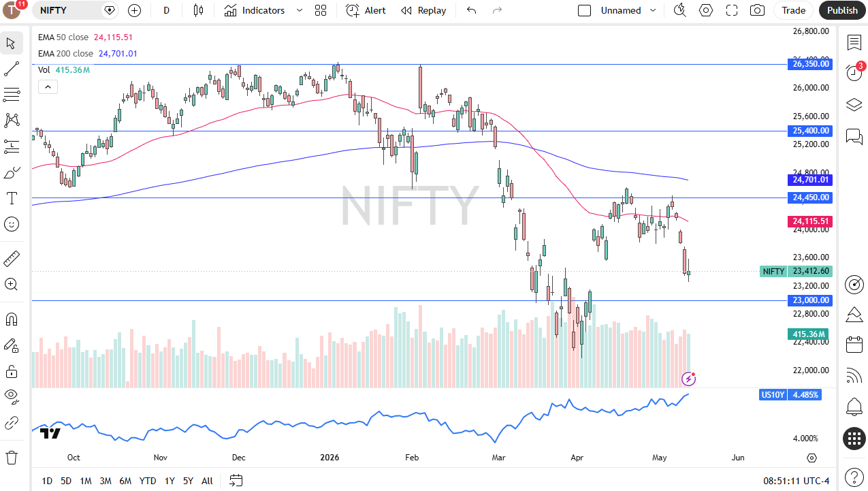Image resolution: width=868 pixels, height=491 pixels.
Task: Open price scale settings gear below the axis
Action: click(x=811, y=458)
